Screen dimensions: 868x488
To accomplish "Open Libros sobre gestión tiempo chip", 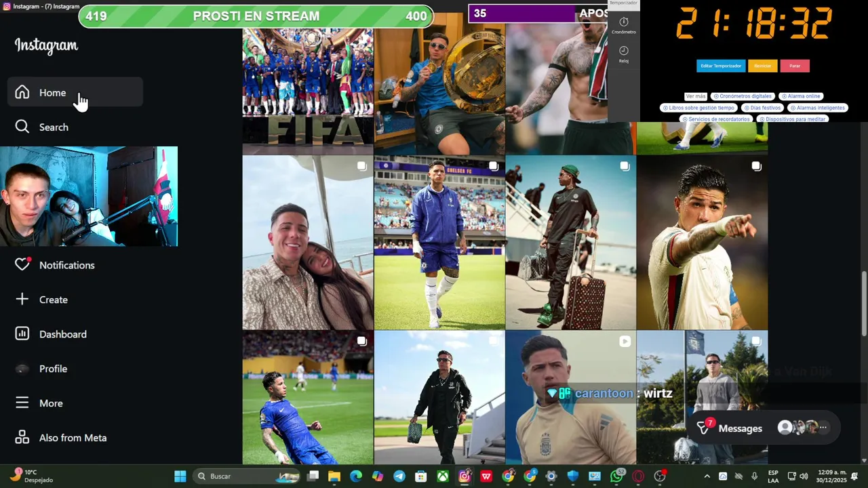I will 698,108.
